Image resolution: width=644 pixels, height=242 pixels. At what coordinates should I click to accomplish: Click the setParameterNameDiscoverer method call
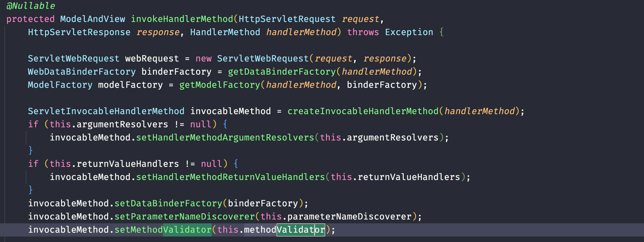coord(184,216)
